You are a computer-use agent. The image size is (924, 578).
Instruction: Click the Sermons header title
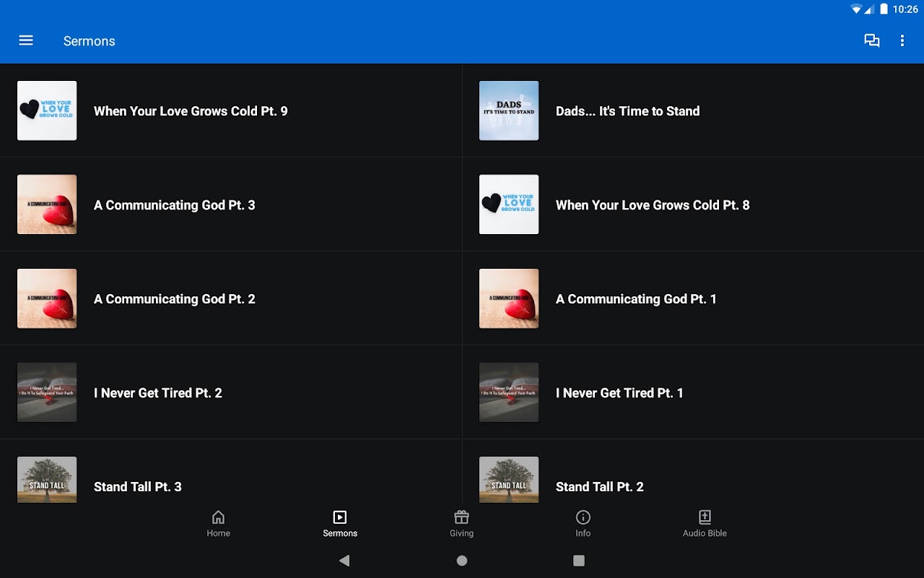click(90, 41)
